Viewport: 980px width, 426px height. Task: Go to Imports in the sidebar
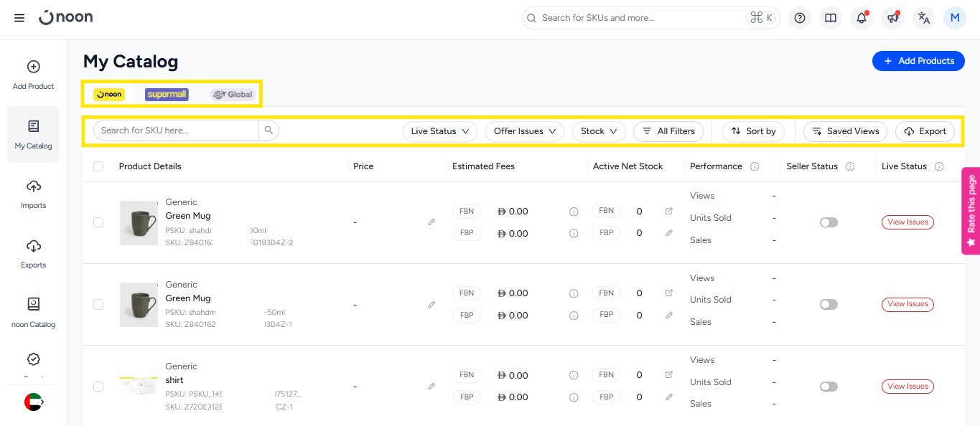click(x=33, y=194)
